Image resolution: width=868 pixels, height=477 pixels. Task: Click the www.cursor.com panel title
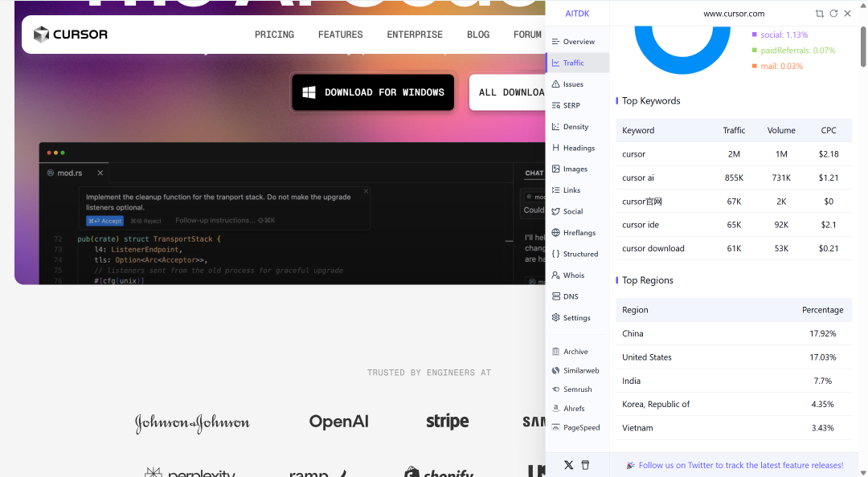(734, 14)
